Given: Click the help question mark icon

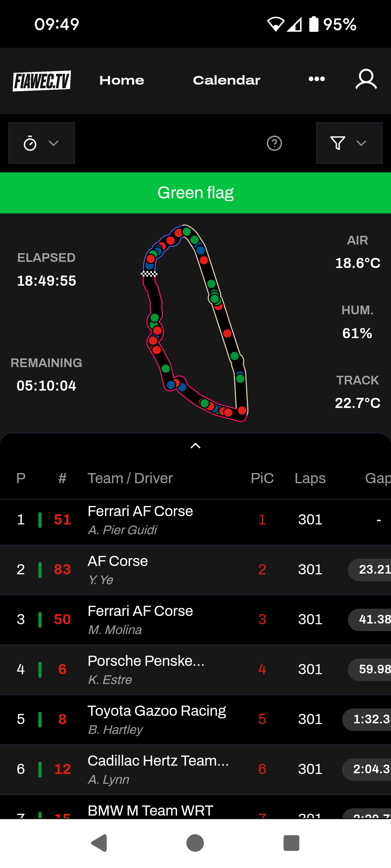Looking at the screenshot, I should pos(274,143).
